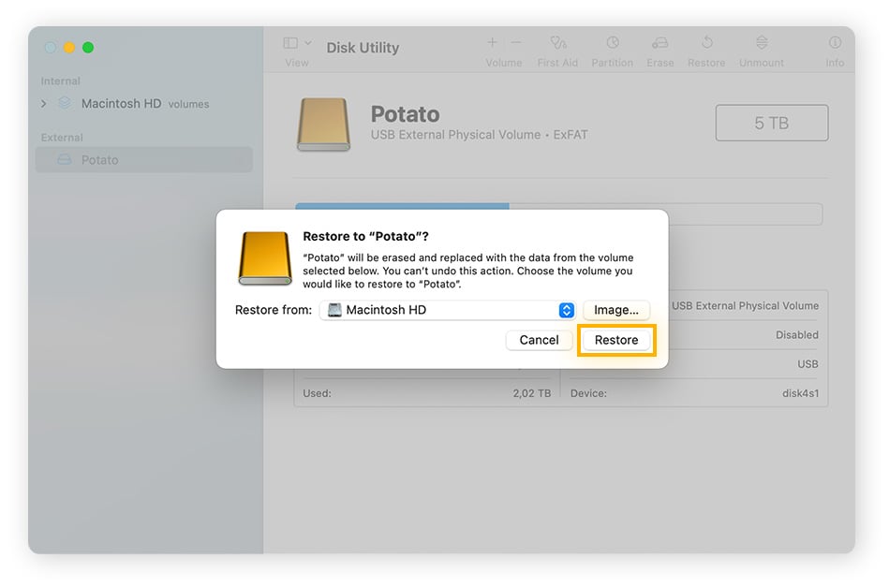Expand Macintosh HD in the sidebar
Image resolution: width=889 pixels, height=588 pixels.
43,104
